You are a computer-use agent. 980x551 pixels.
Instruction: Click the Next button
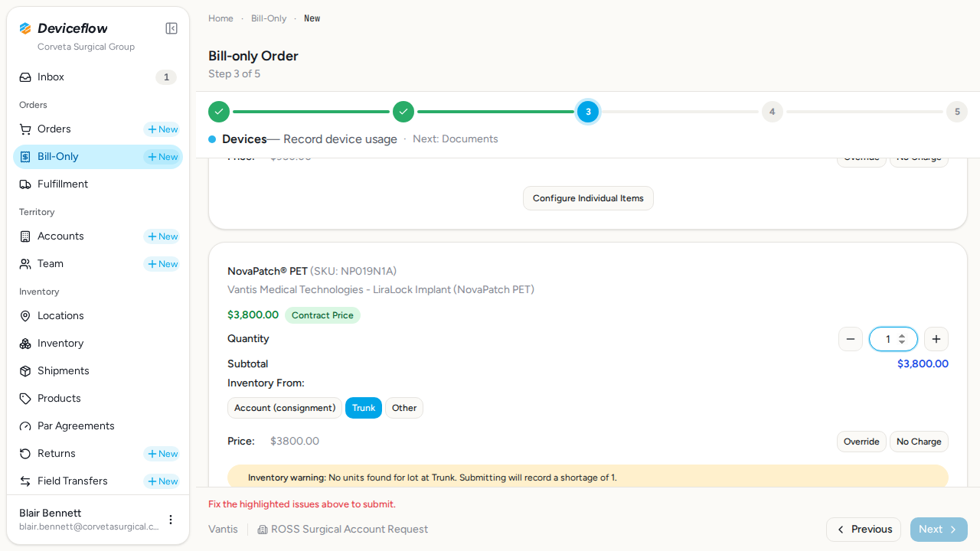pos(939,530)
